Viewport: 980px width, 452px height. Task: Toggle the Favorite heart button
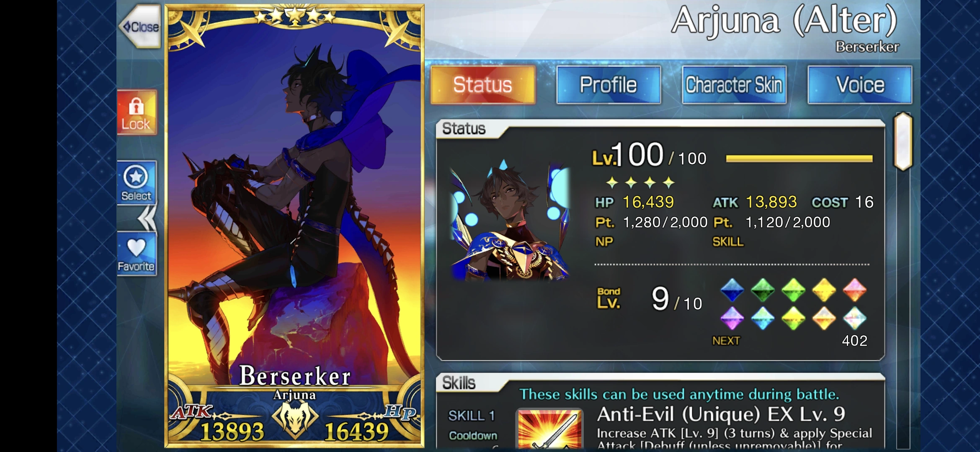tap(137, 254)
